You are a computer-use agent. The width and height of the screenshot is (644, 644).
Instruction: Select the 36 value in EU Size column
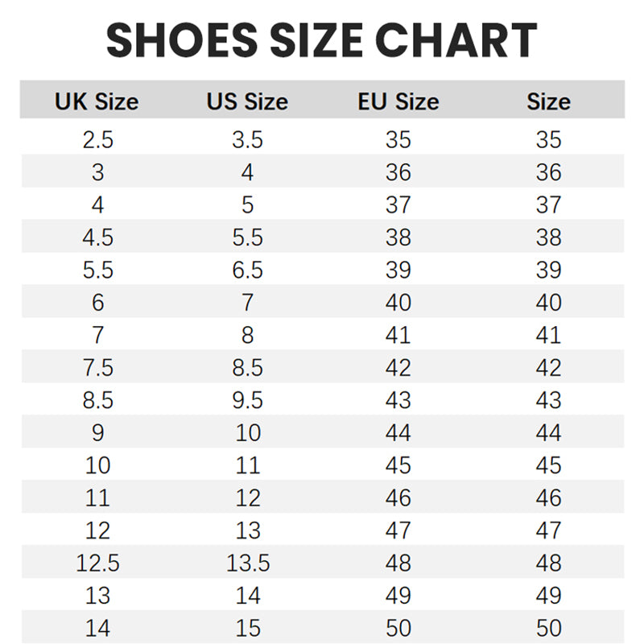pyautogui.click(x=398, y=172)
